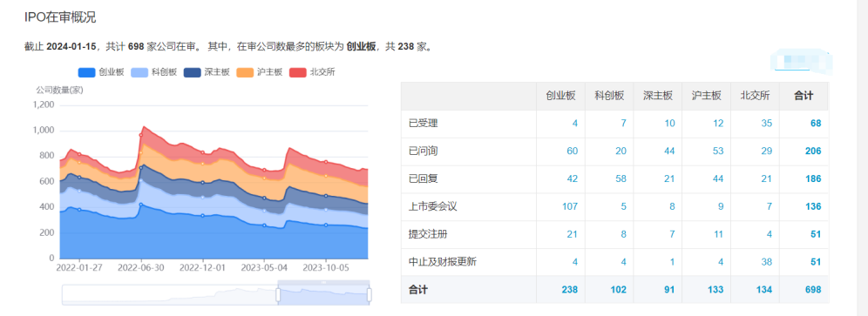868x316 pixels.
Task: Open the 已受理 北交所 value 35
Action: 767,124
